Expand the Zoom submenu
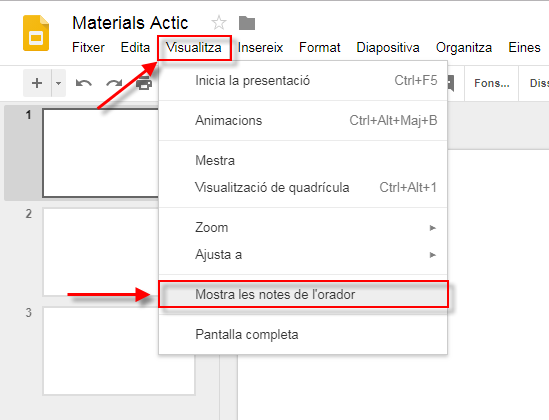549x420 pixels. (303, 228)
